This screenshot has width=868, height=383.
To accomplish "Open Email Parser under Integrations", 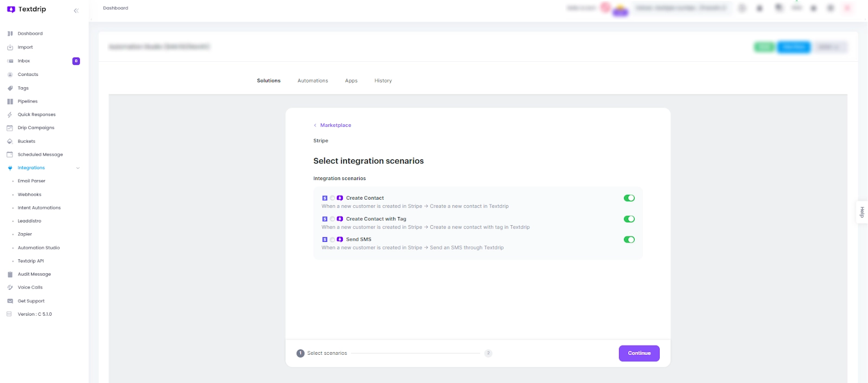I will click(x=31, y=181).
